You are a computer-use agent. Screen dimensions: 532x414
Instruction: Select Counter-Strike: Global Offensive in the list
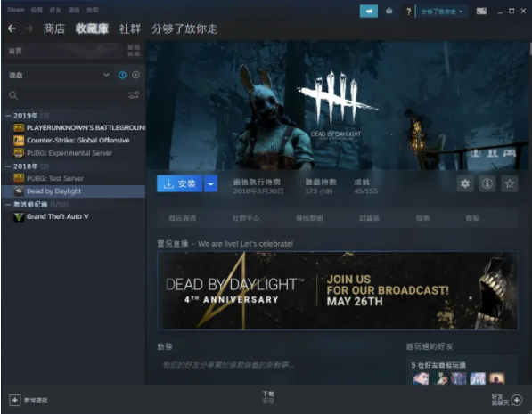[x=78, y=141]
